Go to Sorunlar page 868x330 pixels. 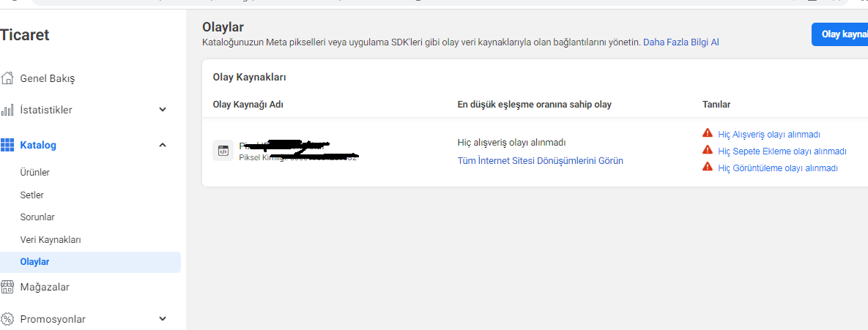pos(37,217)
